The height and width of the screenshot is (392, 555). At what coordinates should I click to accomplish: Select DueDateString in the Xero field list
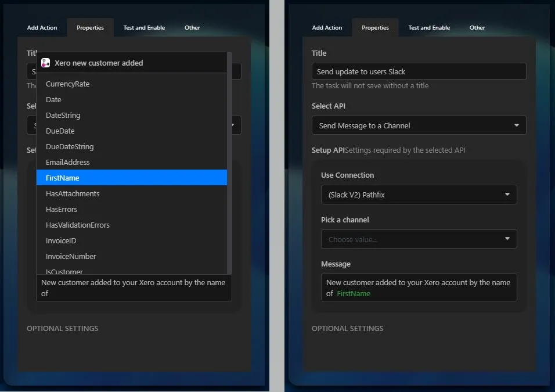tap(132, 146)
